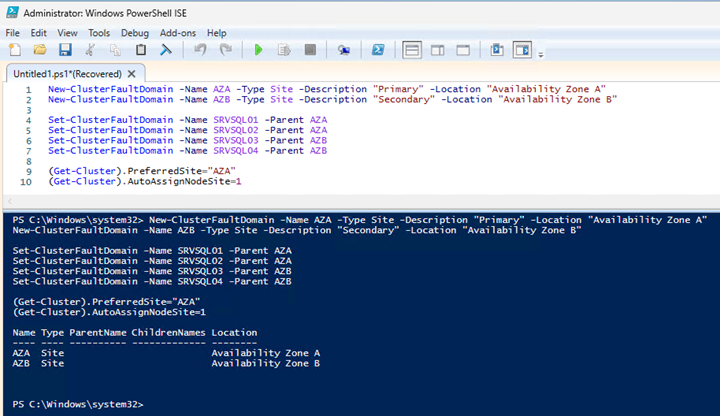Open the Edit menu

39,33
